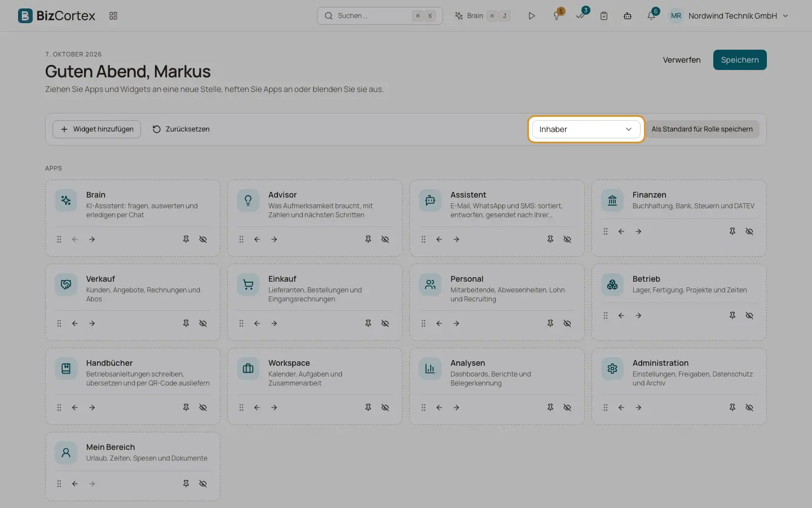
Task: Hide the Einkauf app card
Action: point(385,323)
